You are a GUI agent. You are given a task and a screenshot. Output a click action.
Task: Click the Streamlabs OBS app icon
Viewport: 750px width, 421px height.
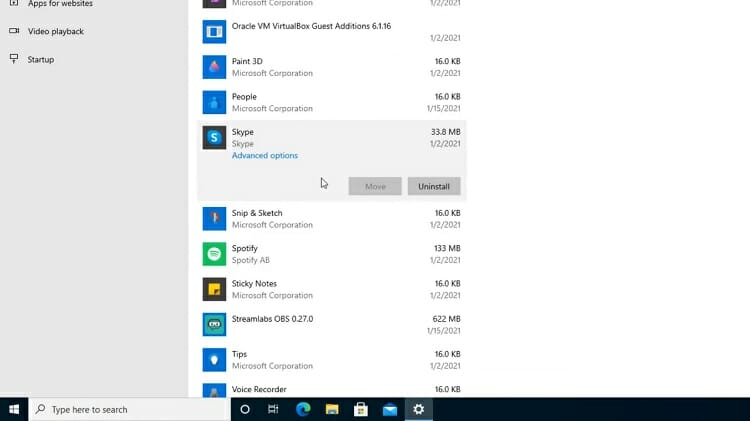click(x=214, y=325)
